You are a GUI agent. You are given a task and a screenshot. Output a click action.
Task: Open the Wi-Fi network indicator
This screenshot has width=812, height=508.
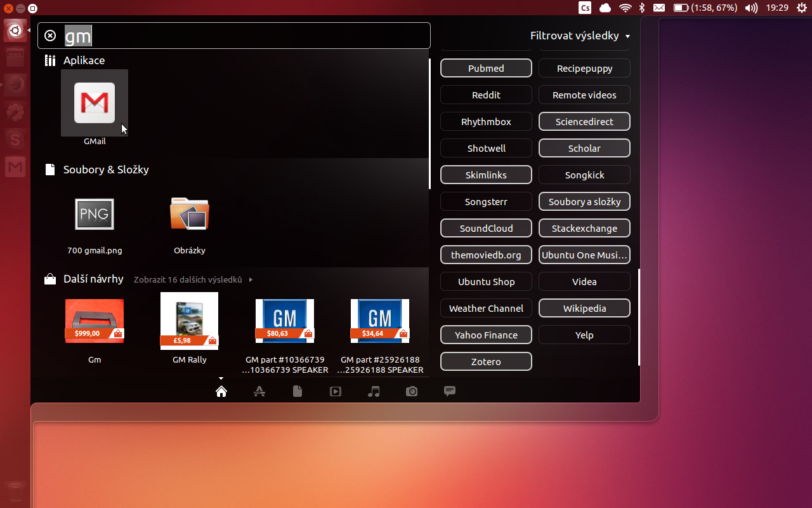pyautogui.click(x=625, y=8)
